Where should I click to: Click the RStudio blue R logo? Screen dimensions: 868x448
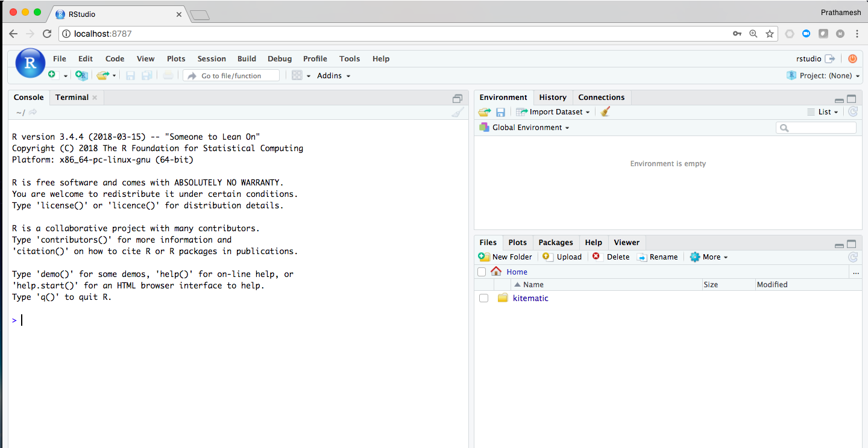[x=30, y=63]
